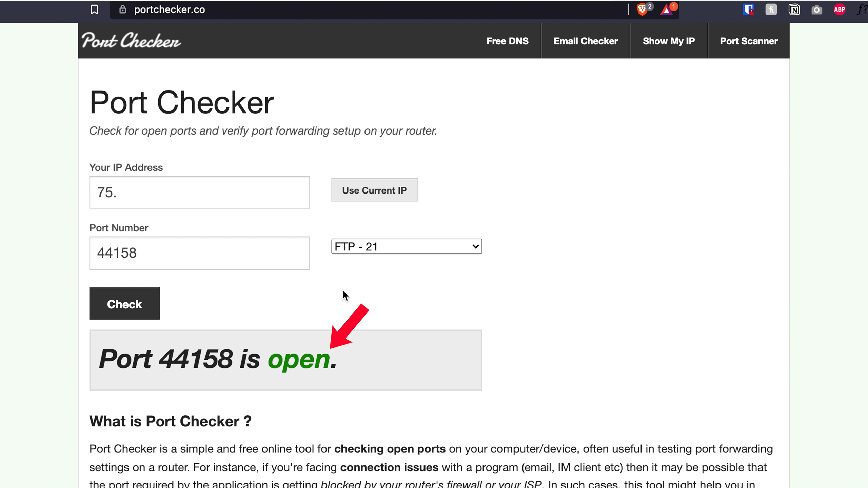Viewport: 868px width, 488px height.
Task: Click the Free DNS menu item
Action: [x=507, y=41]
